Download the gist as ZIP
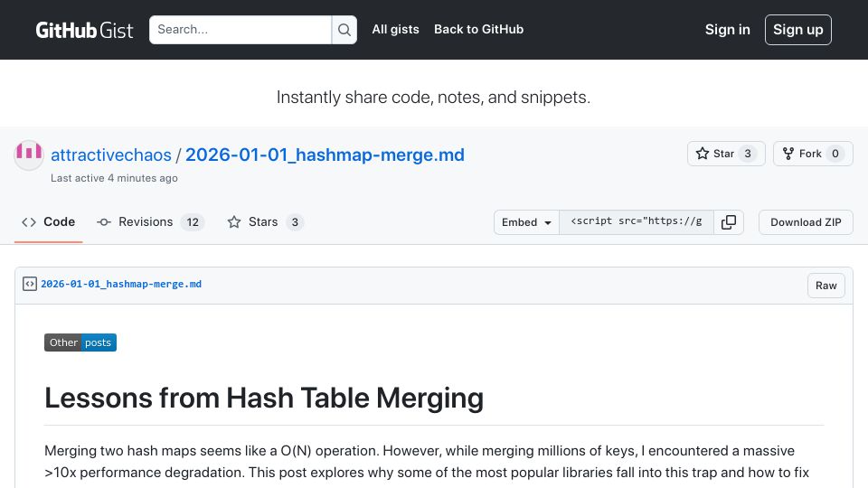868x488 pixels. click(806, 222)
